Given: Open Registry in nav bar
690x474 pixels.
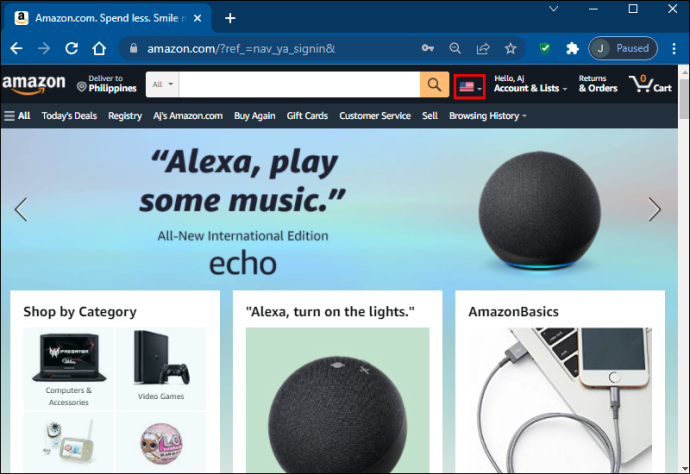Looking at the screenshot, I should point(125,116).
